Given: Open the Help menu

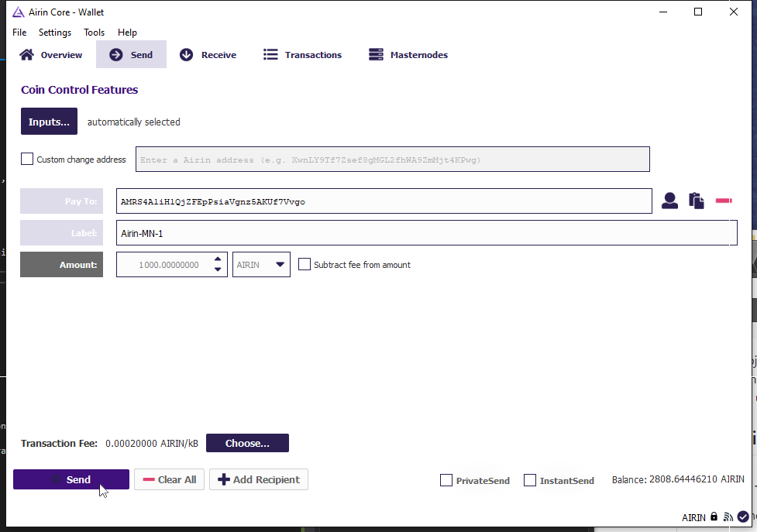Looking at the screenshot, I should pos(127,33).
